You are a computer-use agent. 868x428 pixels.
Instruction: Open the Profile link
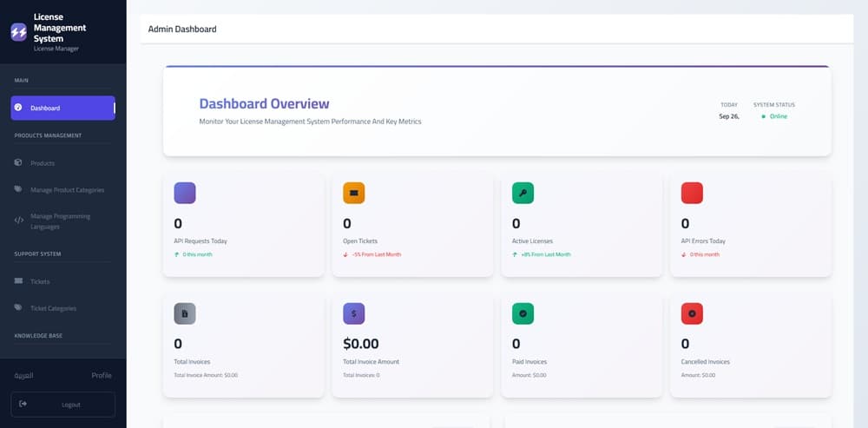pos(102,375)
